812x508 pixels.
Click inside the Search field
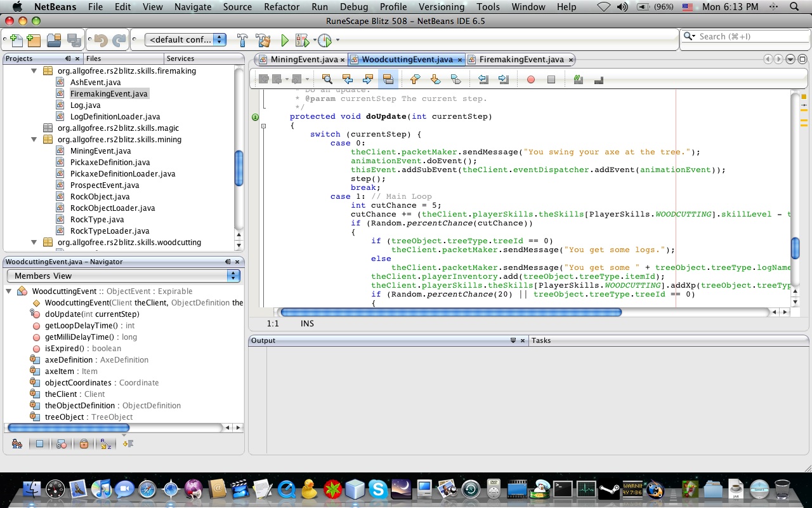pos(744,37)
